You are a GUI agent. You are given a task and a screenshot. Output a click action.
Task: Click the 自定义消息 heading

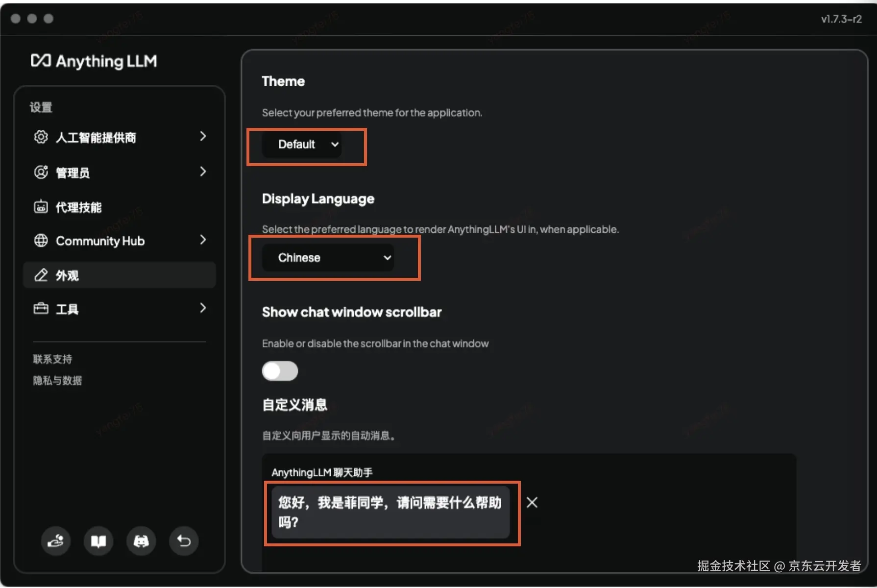coord(294,405)
